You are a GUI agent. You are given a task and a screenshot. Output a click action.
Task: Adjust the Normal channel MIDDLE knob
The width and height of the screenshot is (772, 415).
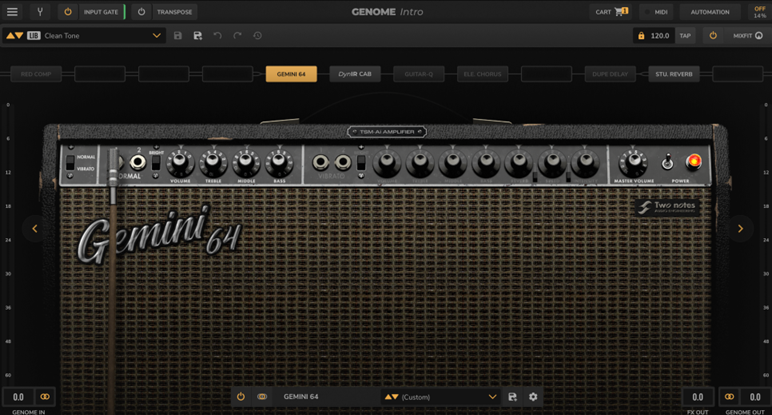(x=246, y=162)
